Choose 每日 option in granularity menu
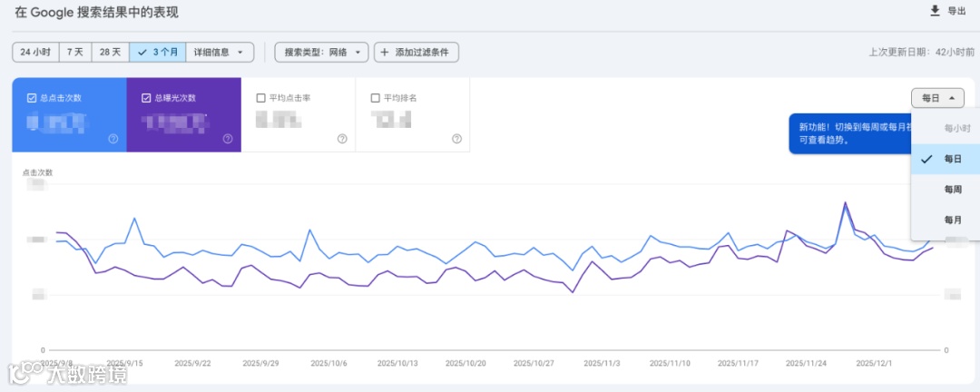The width and height of the screenshot is (980, 392). pyautogui.click(x=946, y=159)
